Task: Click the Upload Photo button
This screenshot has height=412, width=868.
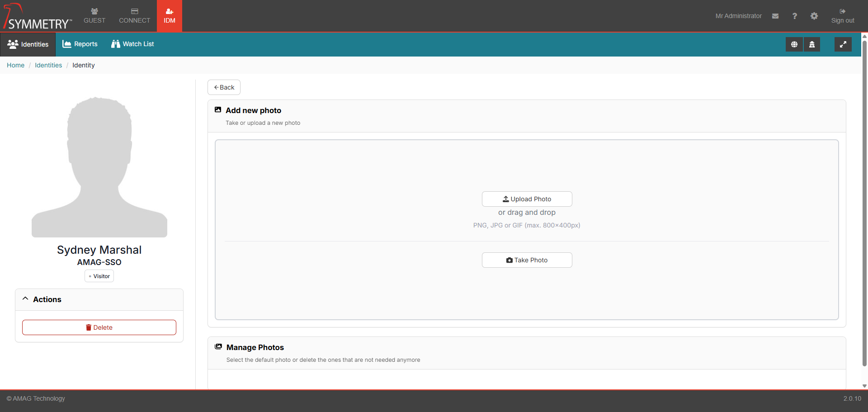Action: click(527, 199)
